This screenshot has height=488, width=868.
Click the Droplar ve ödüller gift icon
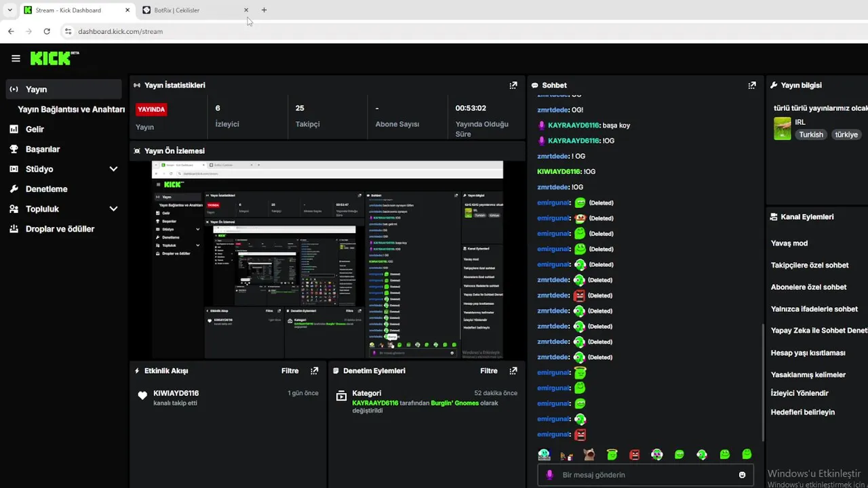coord(14,229)
